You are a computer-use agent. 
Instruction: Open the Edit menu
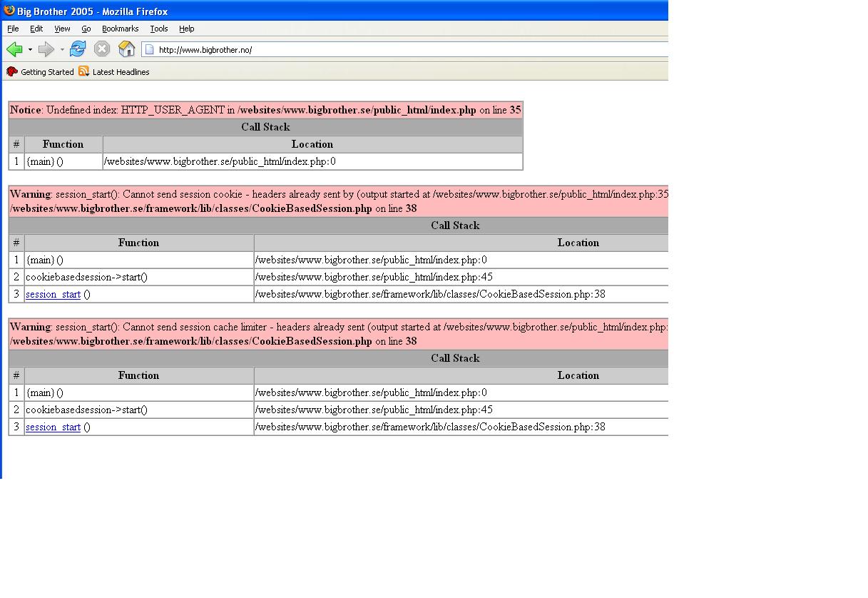pos(36,29)
